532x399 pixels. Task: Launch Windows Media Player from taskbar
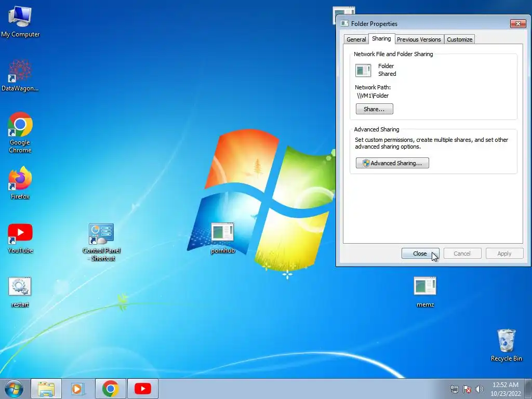[78, 389]
